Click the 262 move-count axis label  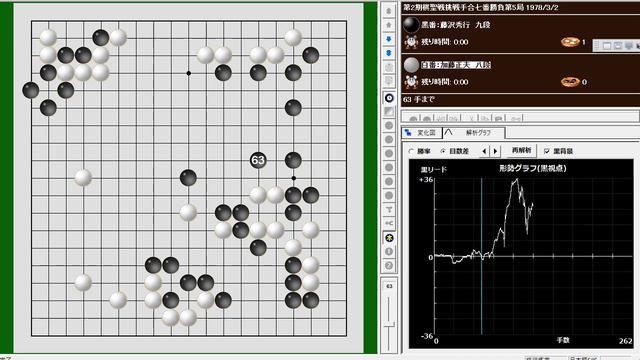(625, 341)
